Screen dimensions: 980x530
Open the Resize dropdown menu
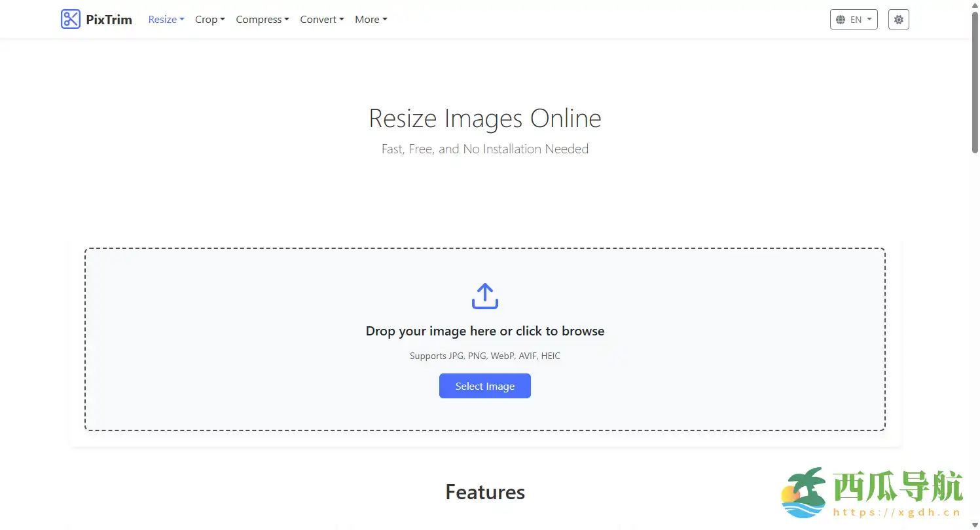point(166,20)
